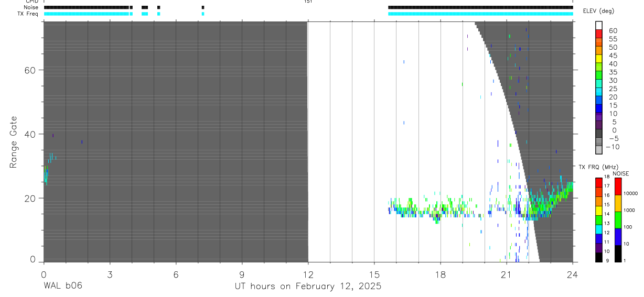Click the range gate tick label '20'
This screenshot has height=297, width=644.
(x=30, y=198)
